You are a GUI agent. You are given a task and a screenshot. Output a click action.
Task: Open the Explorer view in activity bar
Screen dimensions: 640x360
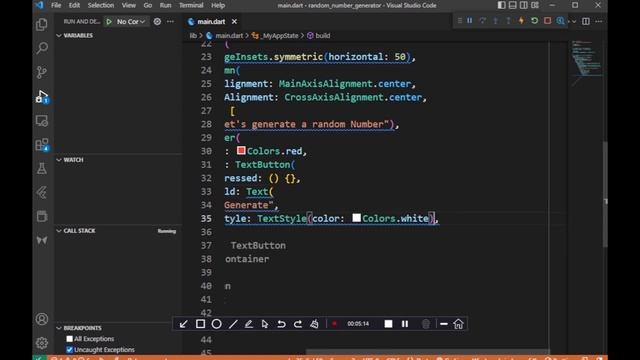click(42, 24)
